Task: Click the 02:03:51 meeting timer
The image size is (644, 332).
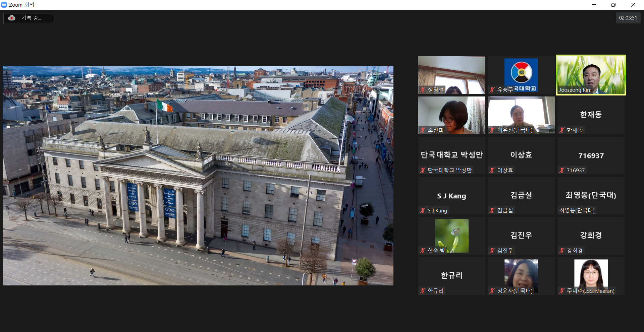Action: tap(628, 18)
